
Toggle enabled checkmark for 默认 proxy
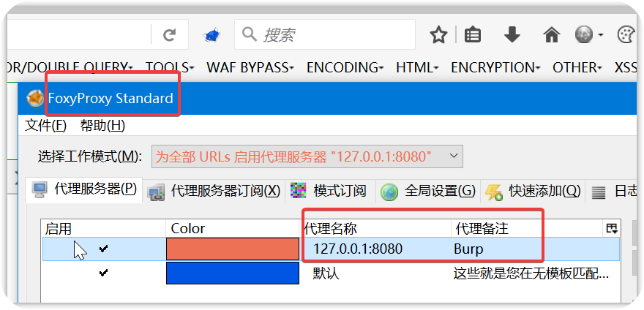[103, 273]
